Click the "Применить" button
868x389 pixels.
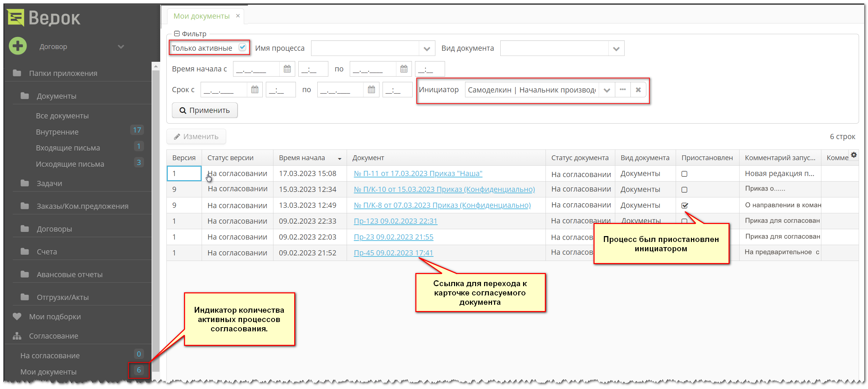pyautogui.click(x=204, y=110)
